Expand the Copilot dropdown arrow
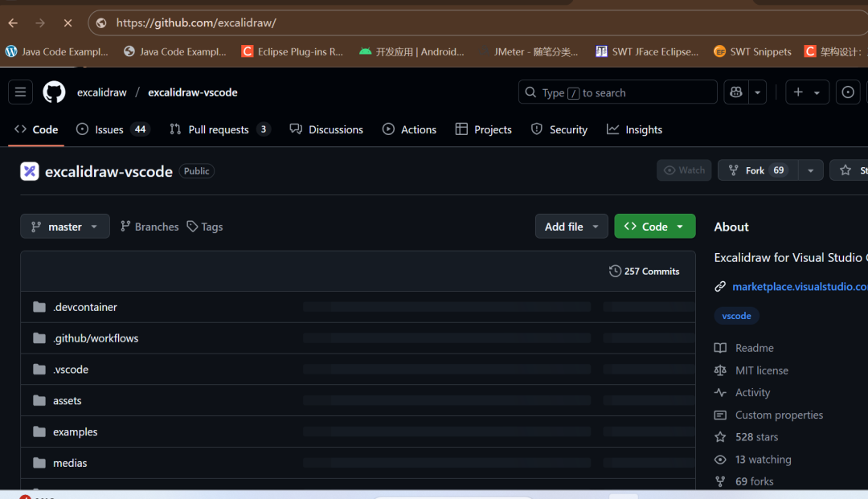 pos(757,92)
